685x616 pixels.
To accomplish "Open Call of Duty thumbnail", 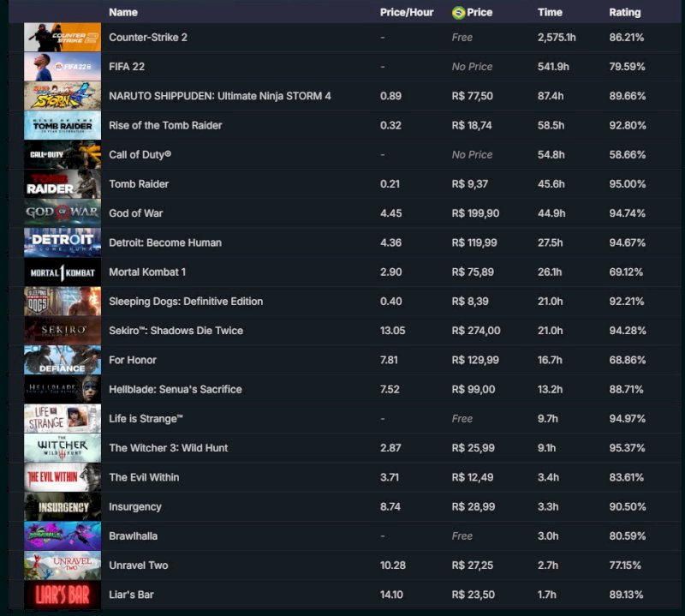I will click(63, 154).
